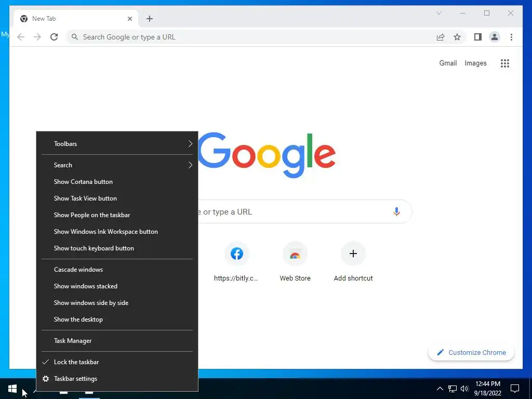Expand the Search submenu
The height and width of the screenshot is (399, 532).
pyautogui.click(x=117, y=165)
